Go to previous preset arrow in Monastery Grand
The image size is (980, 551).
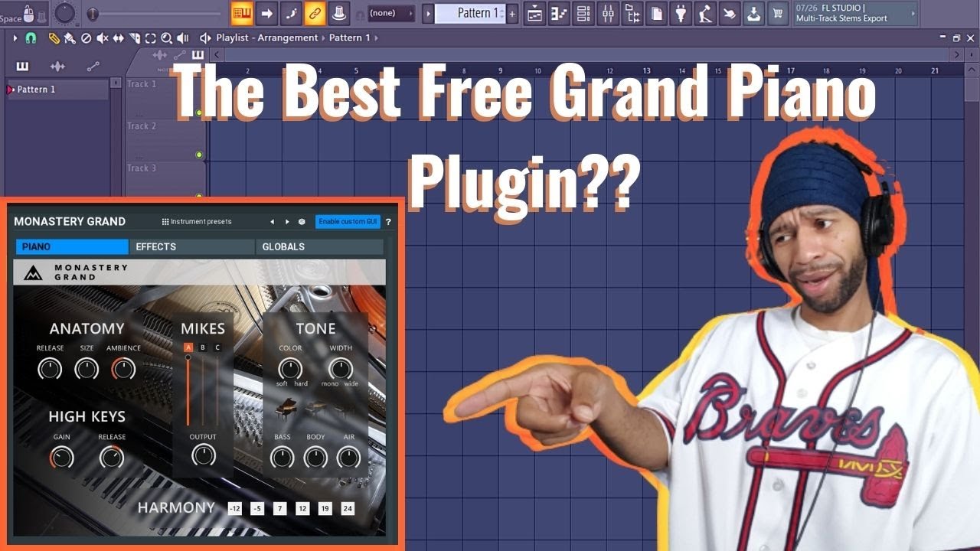(272, 222)
